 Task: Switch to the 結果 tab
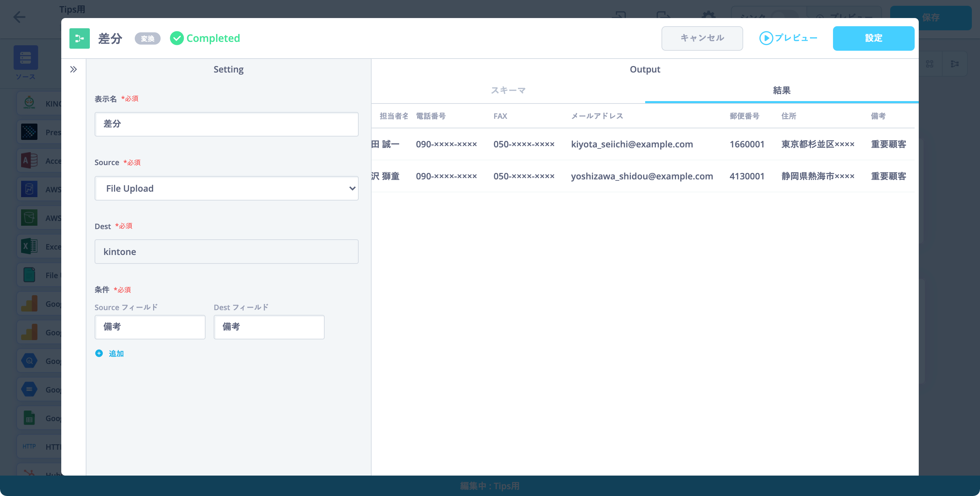click(x=781, y=90)
